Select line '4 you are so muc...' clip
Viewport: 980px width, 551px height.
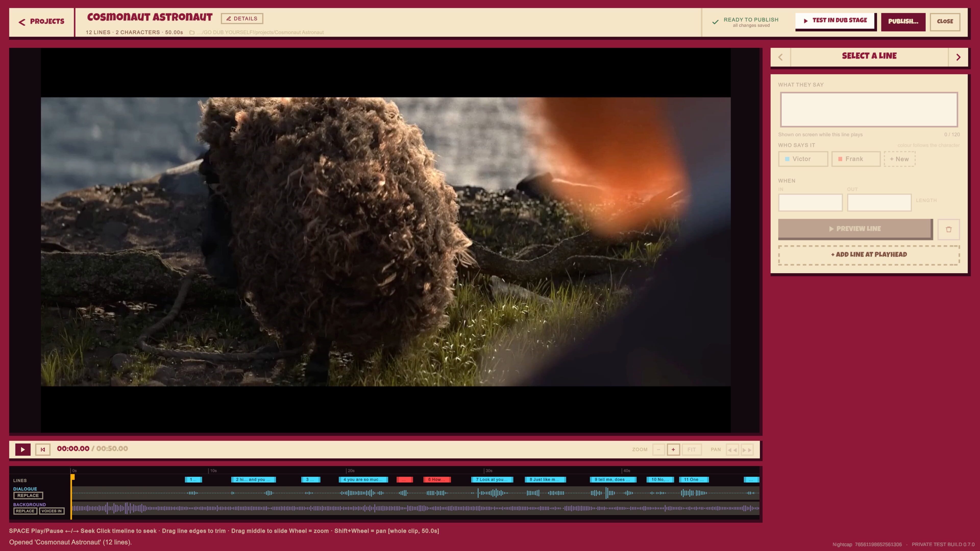pos(363,480)
